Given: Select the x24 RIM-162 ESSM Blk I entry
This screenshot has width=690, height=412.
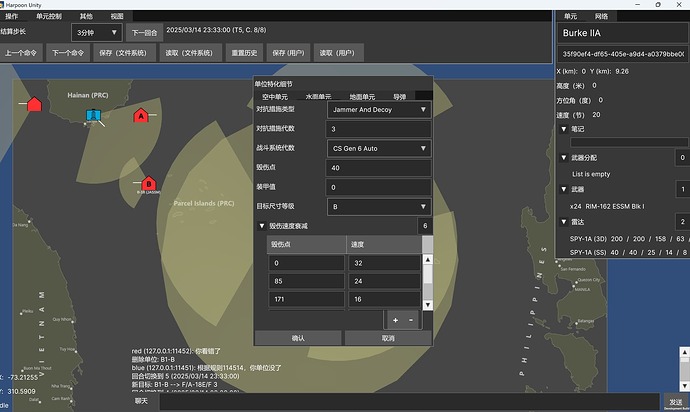Looking at the screenshot, I should (x=607, y=206).
